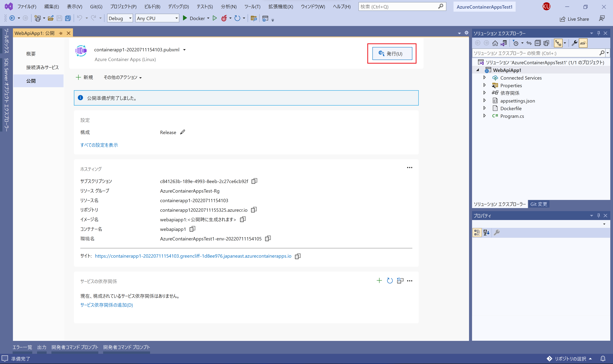Click すべての設定を表示 link
Viewport: 613px width, 364px height.
pyautogui.click(x=99, y=145)
